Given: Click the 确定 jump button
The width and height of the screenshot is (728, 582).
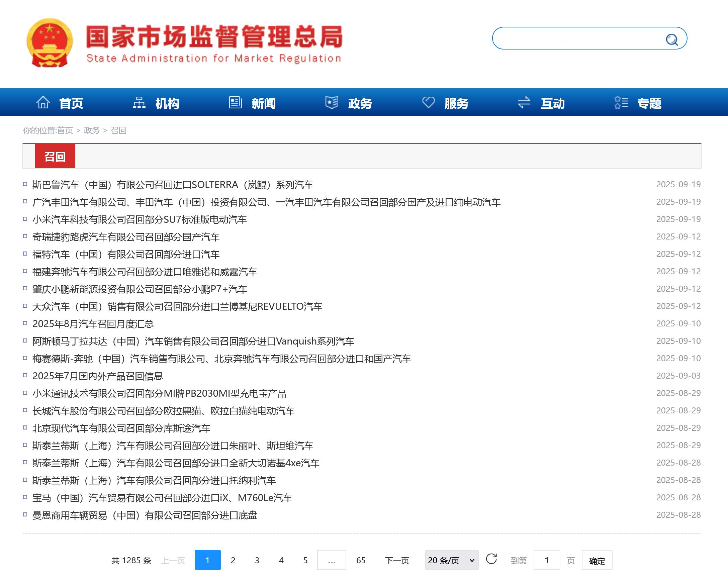Looking at the screenshot, I should 597,560.
